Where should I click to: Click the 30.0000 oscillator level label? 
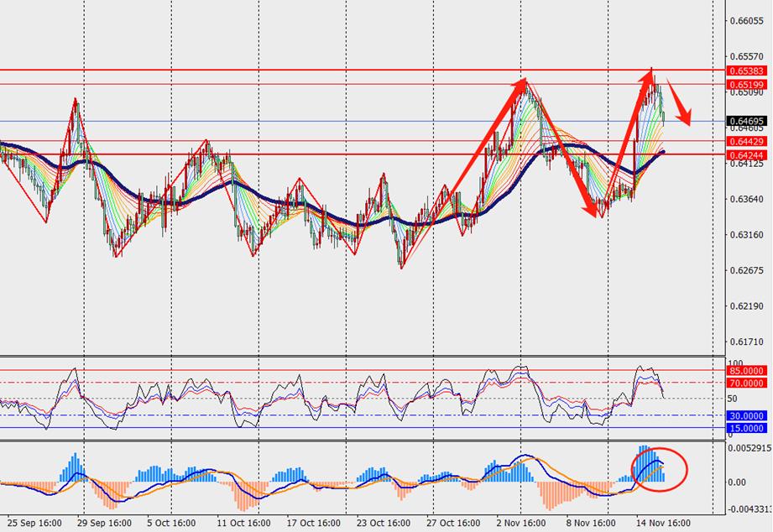click(747, 416)
